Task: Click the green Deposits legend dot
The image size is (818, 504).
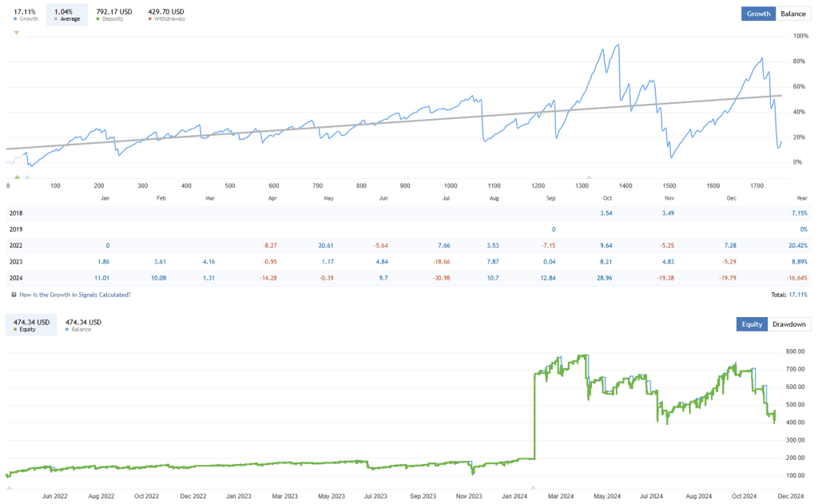Action: [97, 18]
